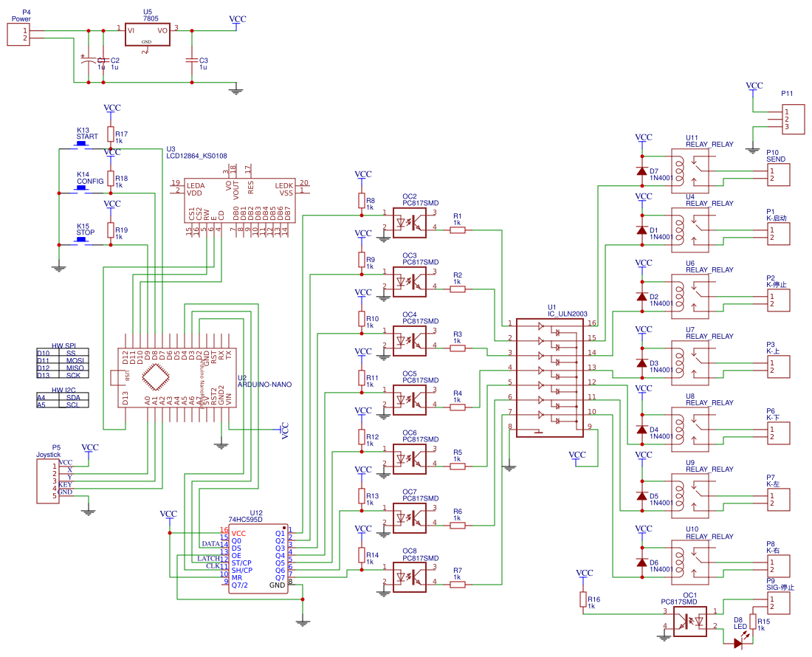Select the P10 SEND connector
812x657 pixels.
click(777, 176)
